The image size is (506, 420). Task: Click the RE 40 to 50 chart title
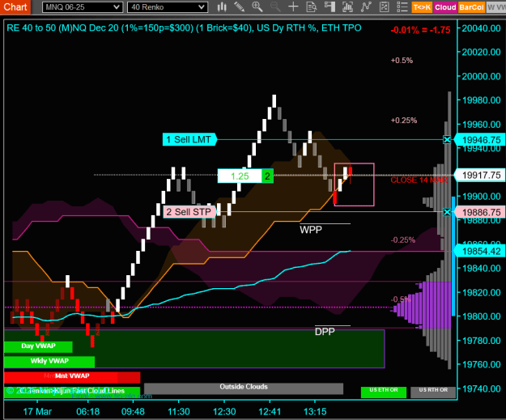[x=184, y=28]
